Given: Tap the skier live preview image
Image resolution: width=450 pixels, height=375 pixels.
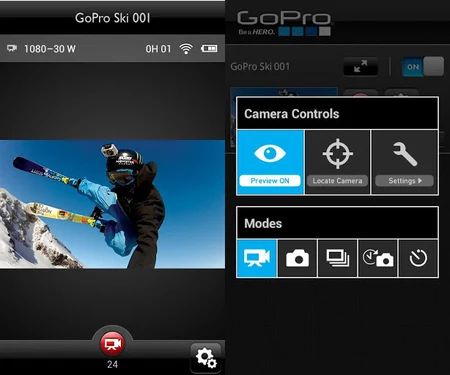Looking at the screenshot, I should tap(112, 204).
